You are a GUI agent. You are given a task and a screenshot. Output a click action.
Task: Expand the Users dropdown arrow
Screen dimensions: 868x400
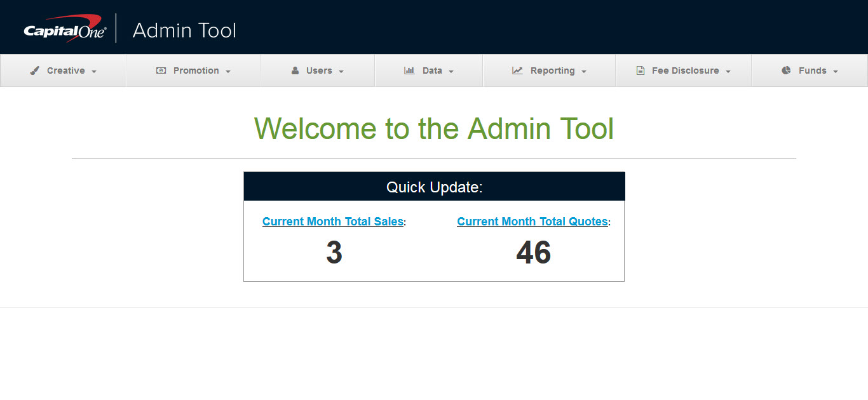coord(341,72)
